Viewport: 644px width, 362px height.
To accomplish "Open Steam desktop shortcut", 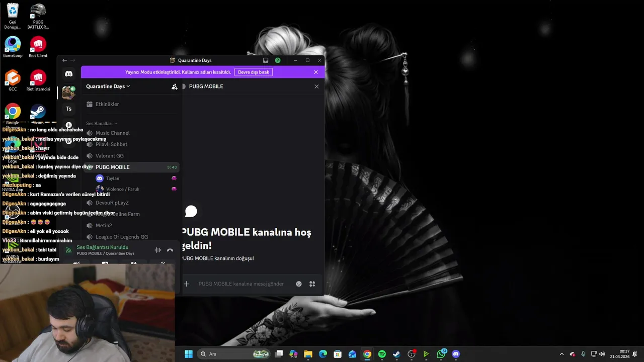I will pos(38,114).
